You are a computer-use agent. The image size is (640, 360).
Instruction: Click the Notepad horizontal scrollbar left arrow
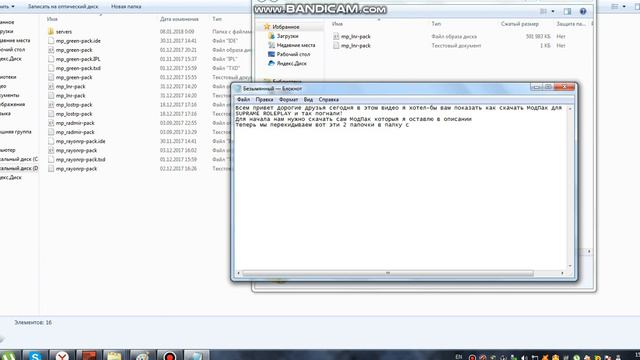[x=239, y=273]
